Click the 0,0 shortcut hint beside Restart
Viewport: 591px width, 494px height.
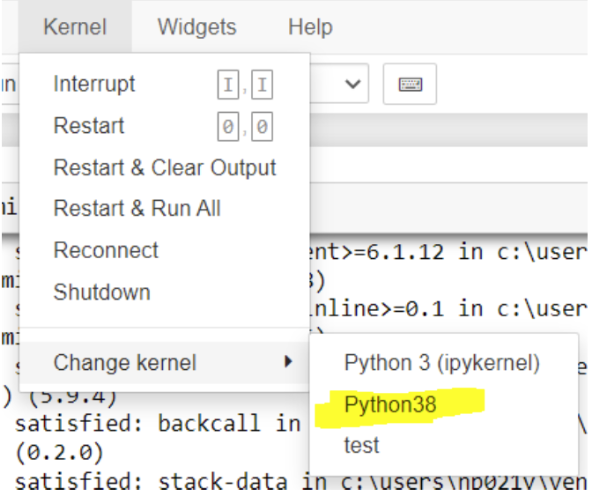point(245,126)
